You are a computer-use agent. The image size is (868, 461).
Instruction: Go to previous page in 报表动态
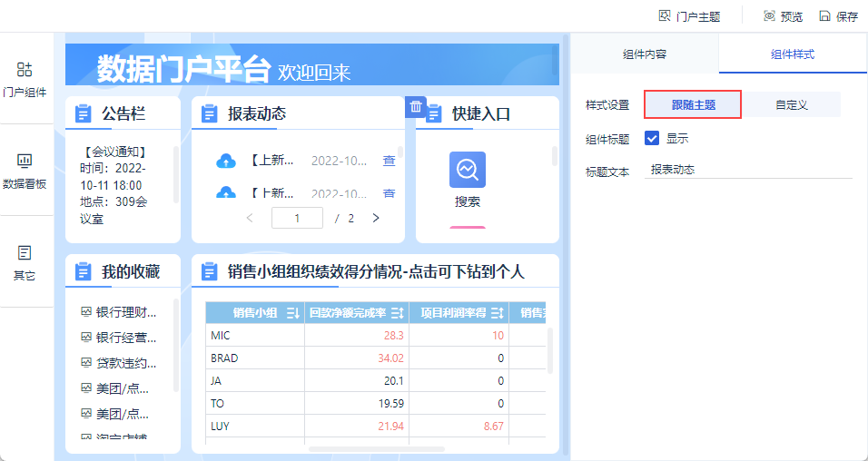(250, 218)
